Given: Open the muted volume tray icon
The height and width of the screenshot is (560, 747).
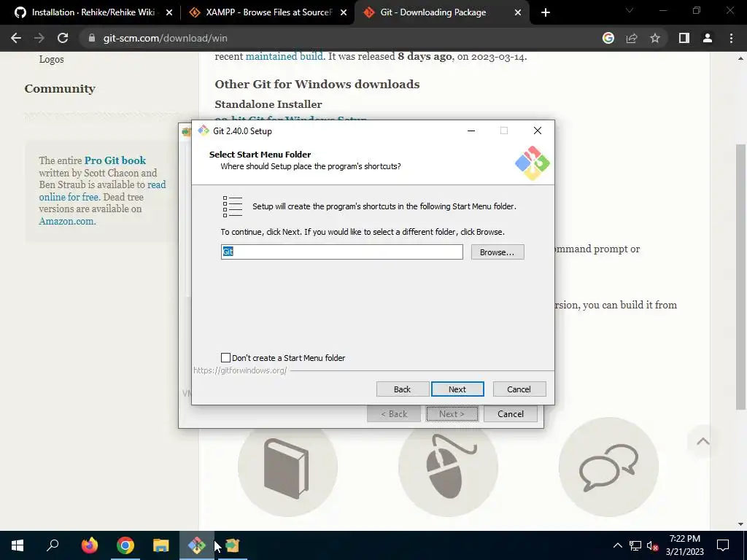Looking at the screenshot, I should (x=653, y=545).
